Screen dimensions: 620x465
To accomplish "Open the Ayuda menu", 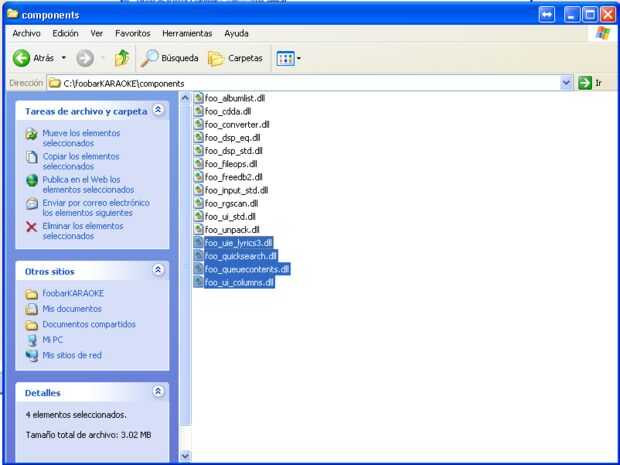I will 236,34.
